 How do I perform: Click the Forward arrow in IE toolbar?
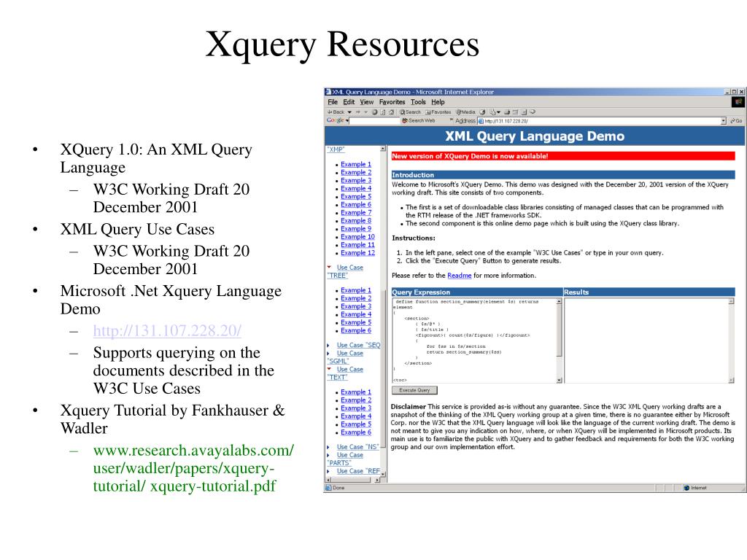[357, 112]
